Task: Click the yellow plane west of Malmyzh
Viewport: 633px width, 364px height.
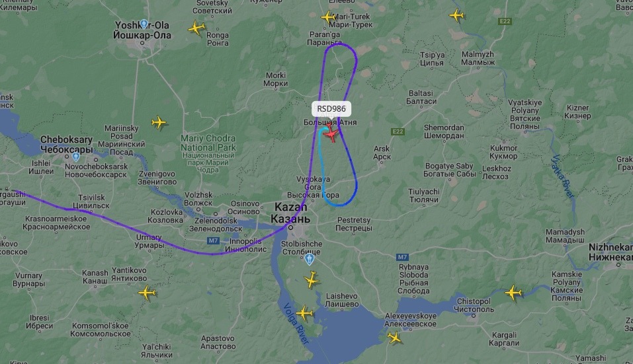Action: tap(456, 15)
